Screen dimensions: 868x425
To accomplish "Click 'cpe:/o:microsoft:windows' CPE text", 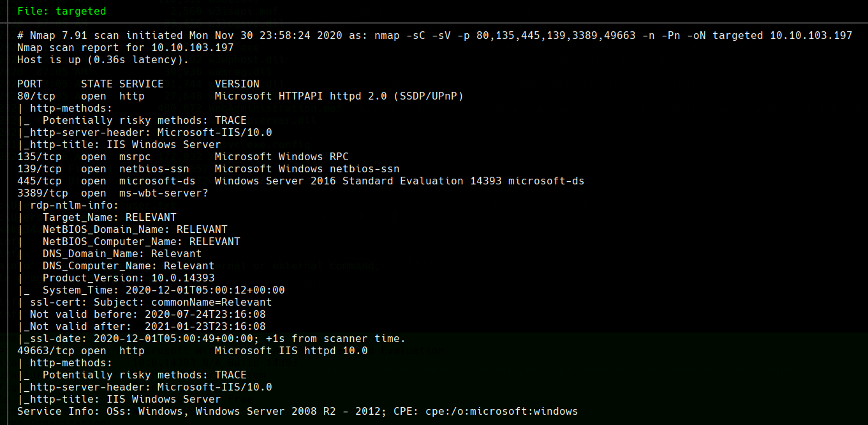I will [x=502, y=412].
